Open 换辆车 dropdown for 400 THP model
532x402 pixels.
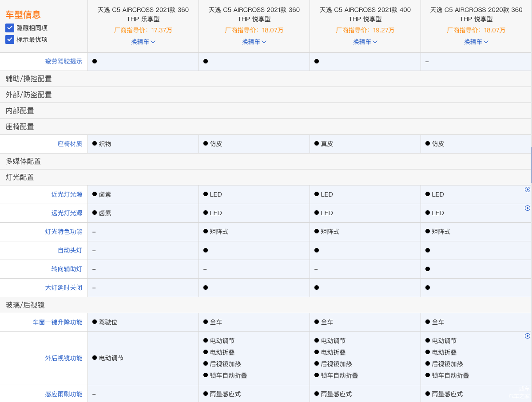365,42
